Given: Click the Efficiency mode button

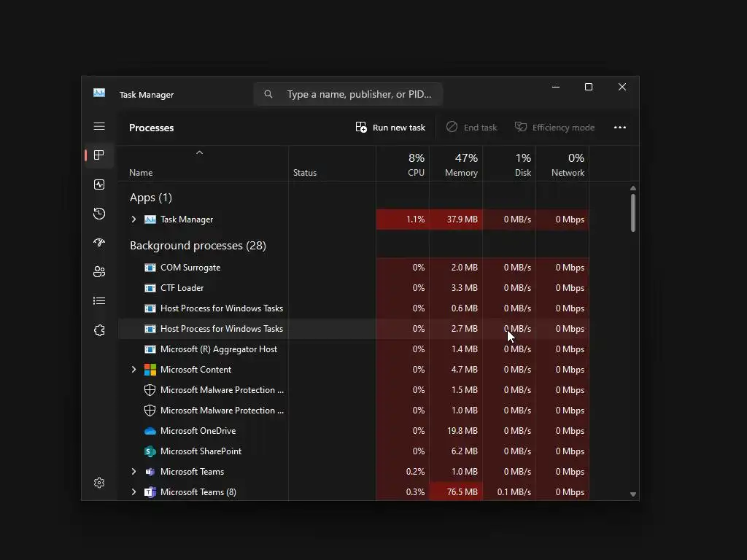Looking at the screenshot, I should (x=554, y=127).
